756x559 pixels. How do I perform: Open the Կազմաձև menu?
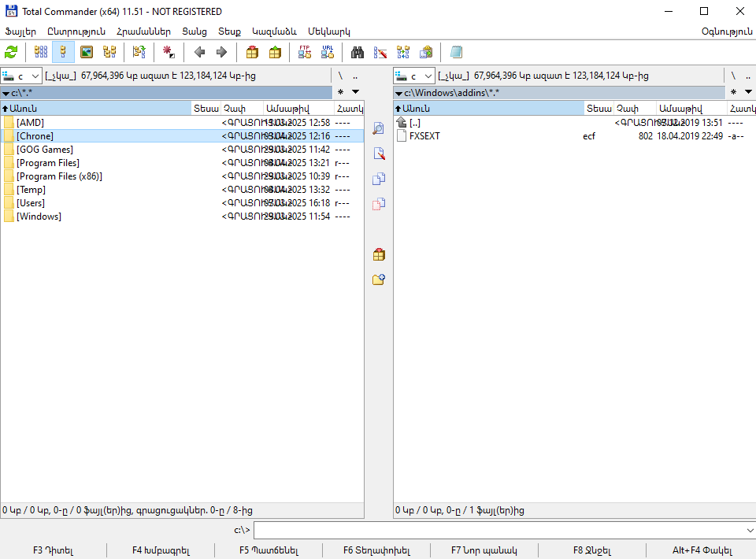tap(274, 31)
